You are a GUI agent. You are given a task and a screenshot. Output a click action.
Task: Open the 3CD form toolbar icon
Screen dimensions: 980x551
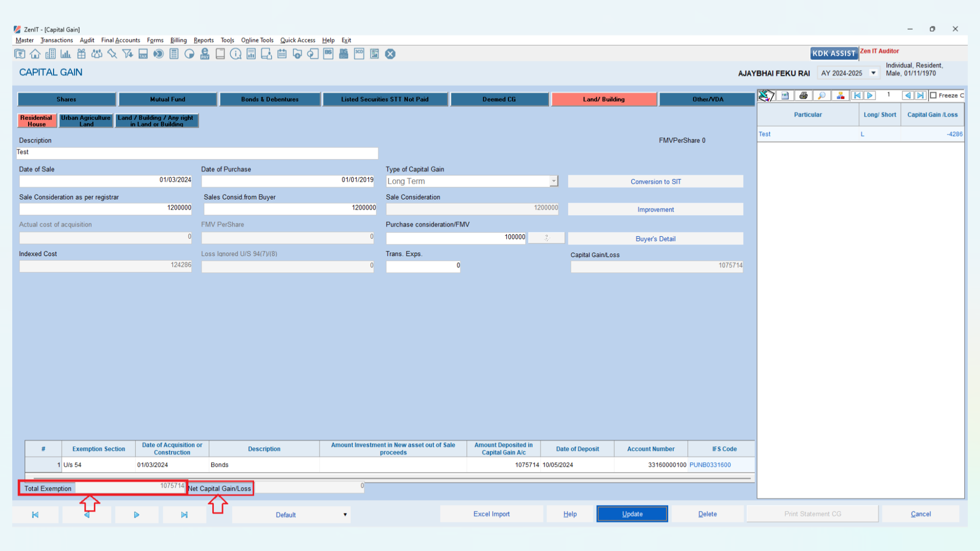(x=359, y=54)
